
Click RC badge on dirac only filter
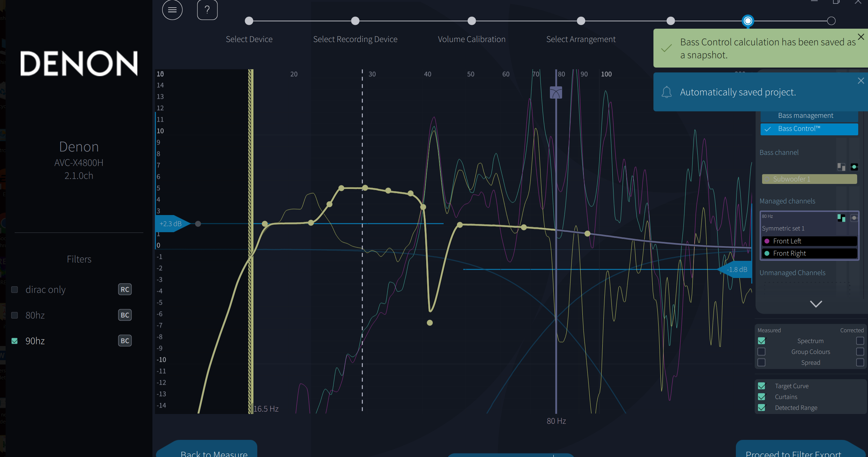[x=125, y=290]
